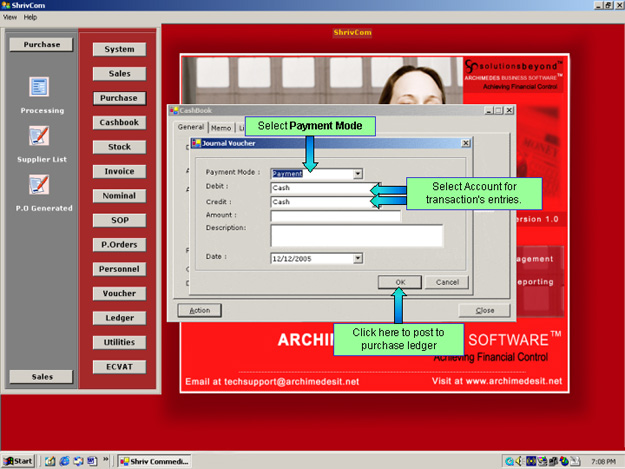Screen dimensions: 625x469
Task: Open the View menu
Action: (10, 17)
